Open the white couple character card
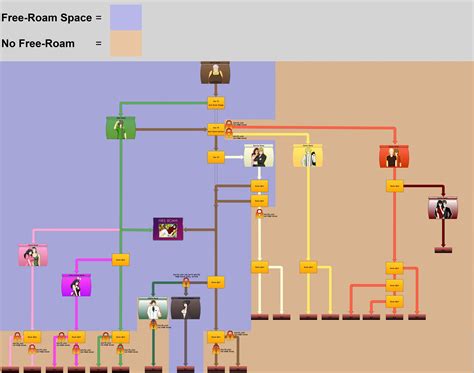 pyautogui.click(x=259, y=156)
